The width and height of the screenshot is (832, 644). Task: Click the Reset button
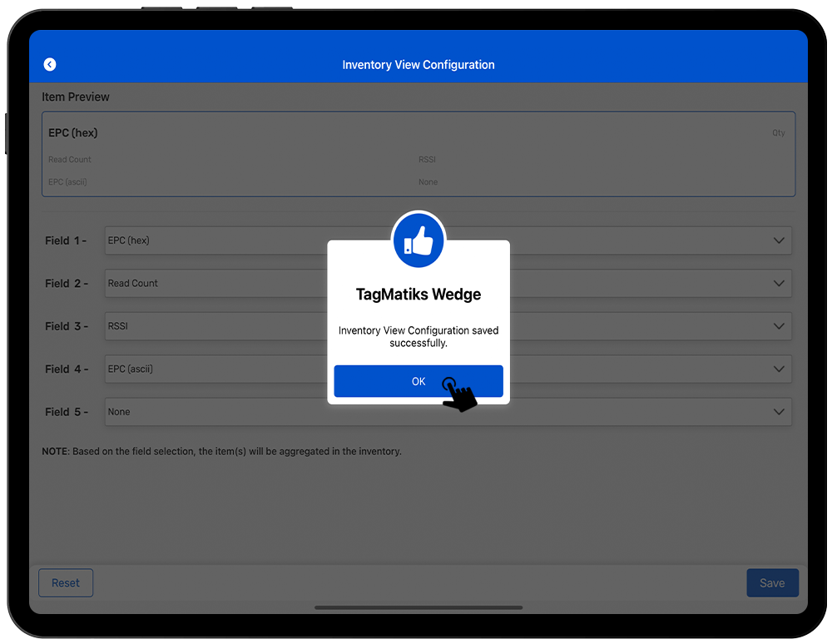click(x=66, y=583)
